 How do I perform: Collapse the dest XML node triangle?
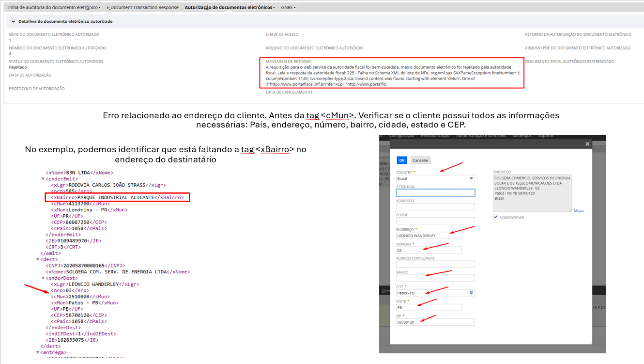pos(38,259)
